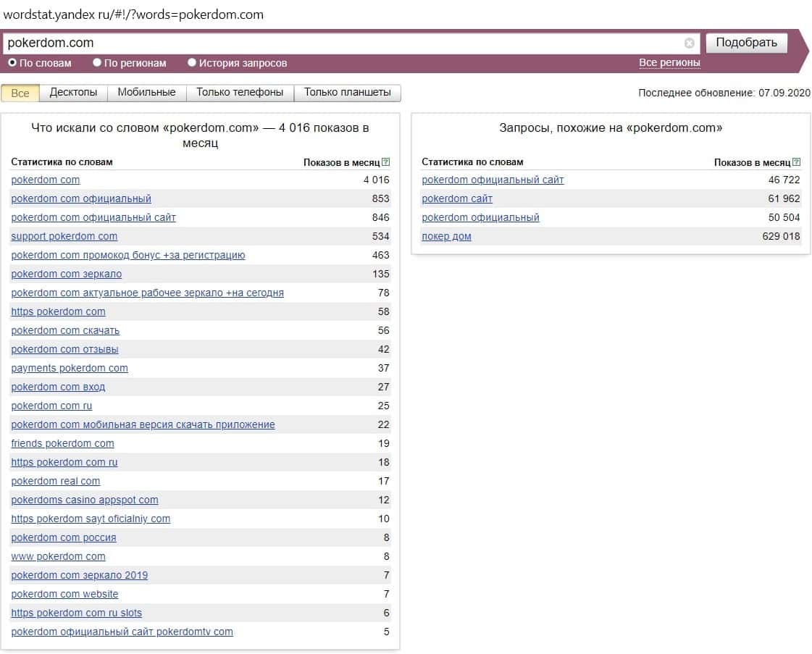812x654 pixels.
Task: Open the 'support pokerdom com' link
Action: [64, 236]
